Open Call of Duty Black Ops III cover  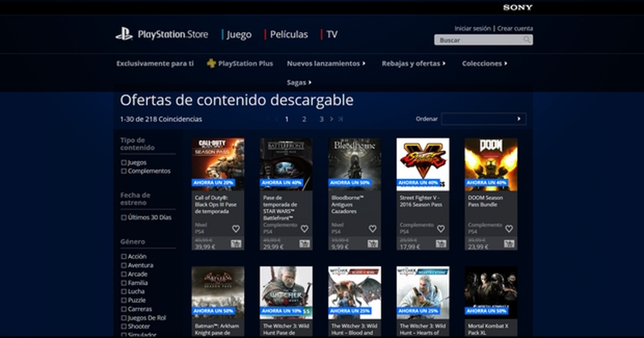pos(218,164)
